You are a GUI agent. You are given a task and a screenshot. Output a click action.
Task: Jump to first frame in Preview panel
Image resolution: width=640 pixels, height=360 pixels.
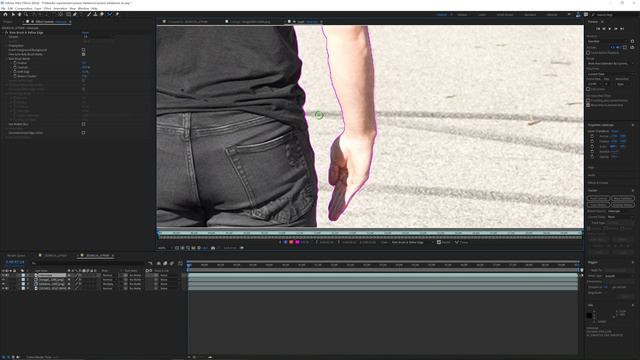pyautogui.click(x=598, y=29)
